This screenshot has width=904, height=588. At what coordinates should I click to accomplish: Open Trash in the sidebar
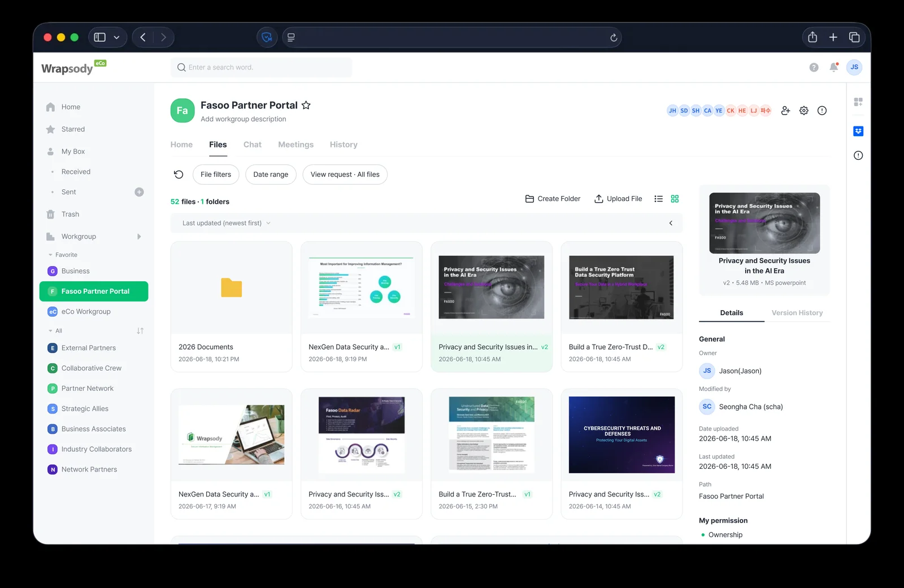(70, 214)
